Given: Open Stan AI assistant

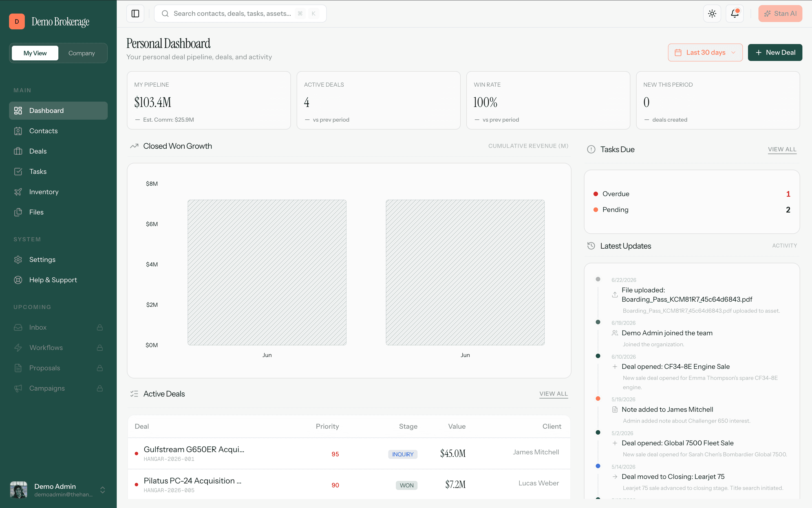Looking at the screenshot, I should [x=780, y=14].
